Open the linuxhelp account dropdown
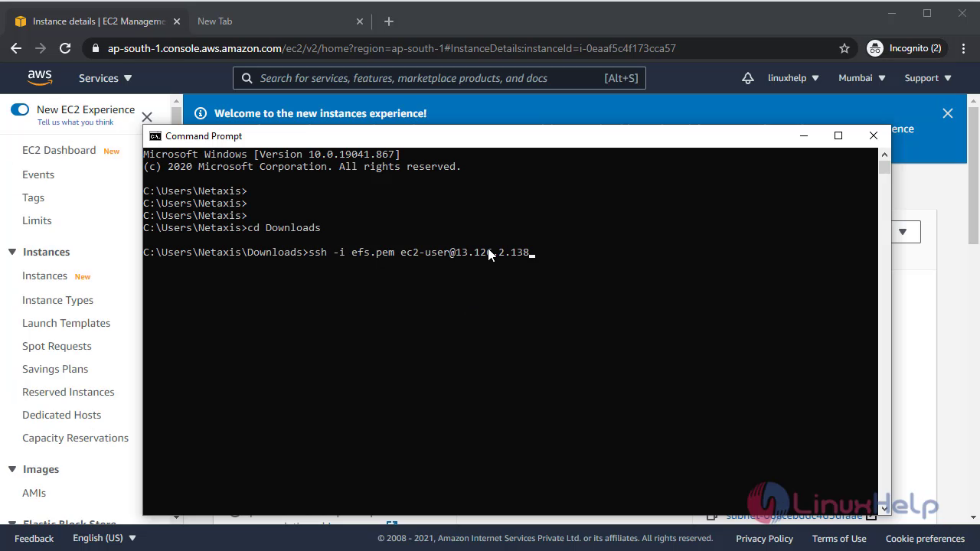 (793, 78)
